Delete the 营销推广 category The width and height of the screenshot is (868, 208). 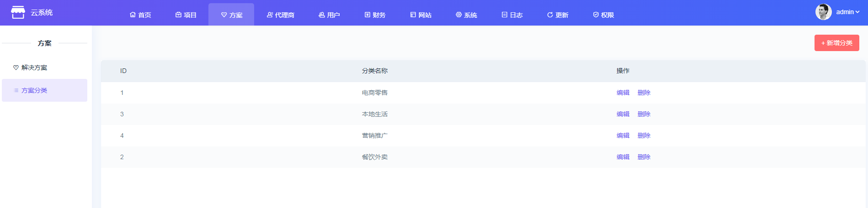click(x=644, y=135)
